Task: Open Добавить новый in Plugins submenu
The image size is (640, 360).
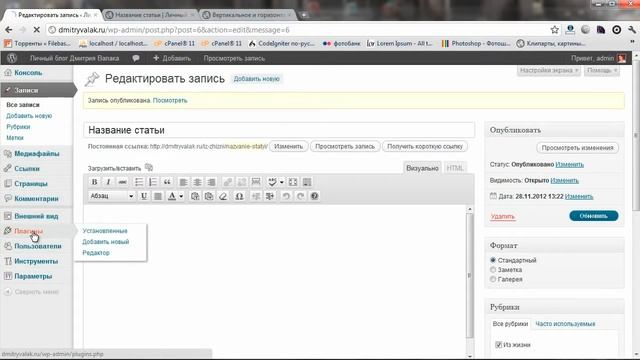Action: pos(106,242)
